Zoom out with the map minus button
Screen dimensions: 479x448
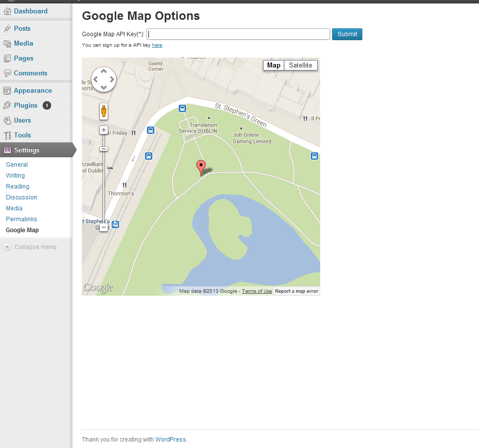pos(104,227)
